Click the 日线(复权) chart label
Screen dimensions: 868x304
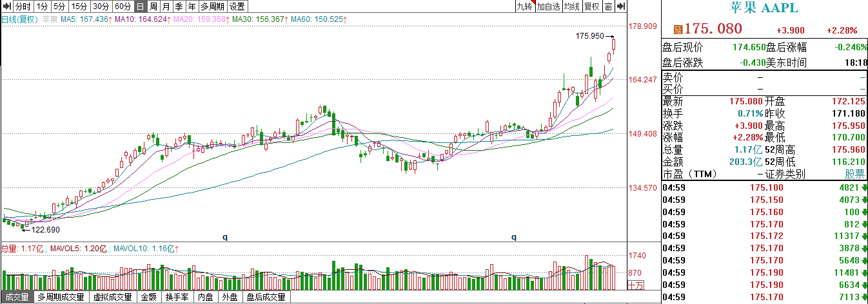click(x=20, y=20)
